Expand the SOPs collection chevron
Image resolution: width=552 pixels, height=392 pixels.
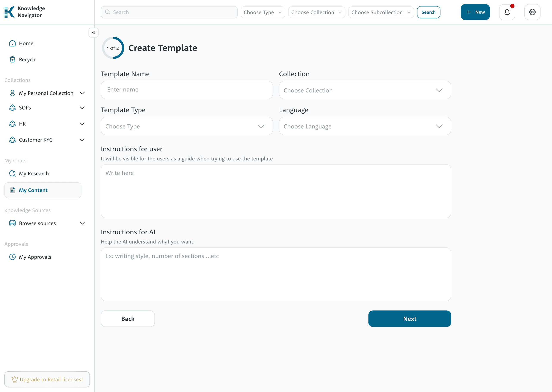point(82,108)
